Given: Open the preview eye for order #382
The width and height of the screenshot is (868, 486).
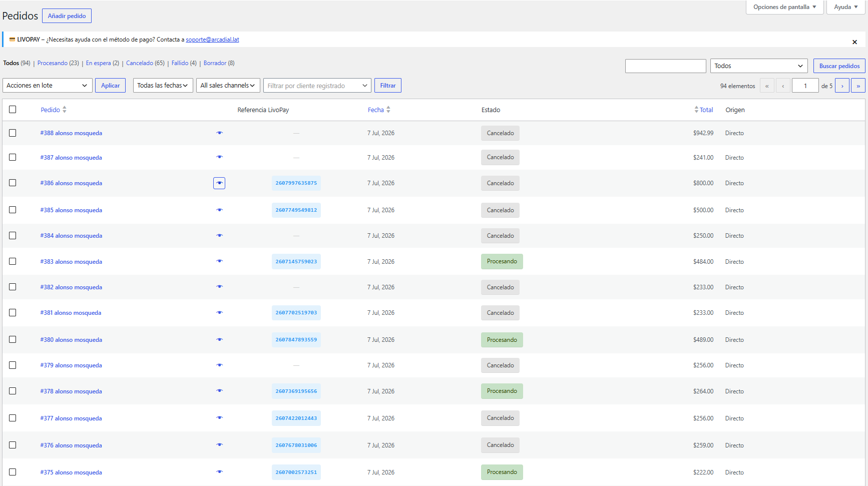Looking at the screenshot, I should point(219,287).
